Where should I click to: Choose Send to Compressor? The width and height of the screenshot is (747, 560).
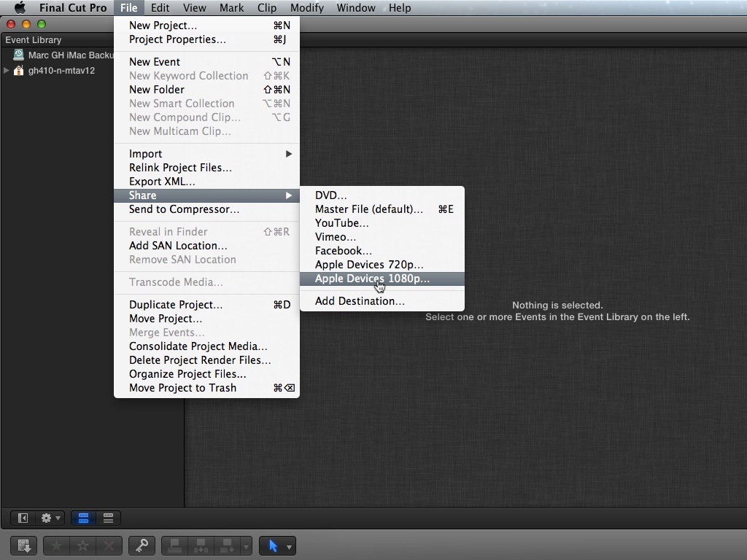tap(206, 209)
